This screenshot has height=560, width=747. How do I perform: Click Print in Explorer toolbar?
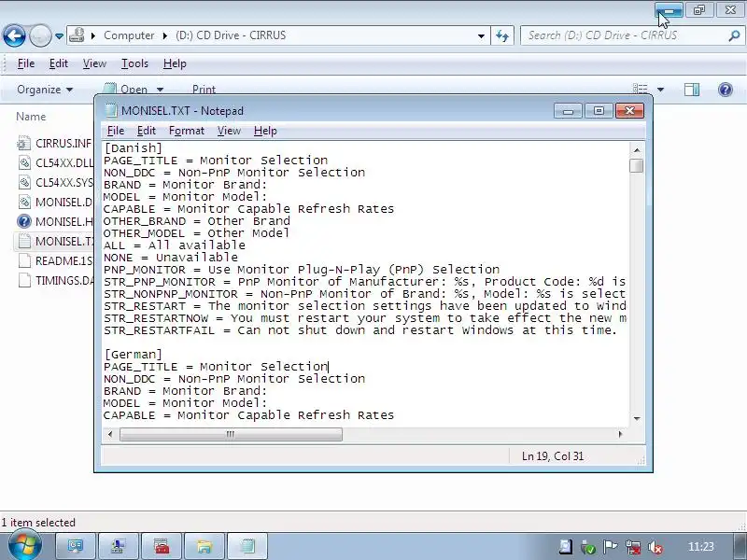[204, 90]
